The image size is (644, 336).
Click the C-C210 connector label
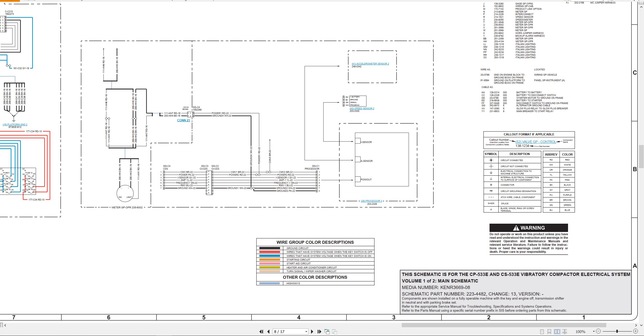(x=9, y=13)
